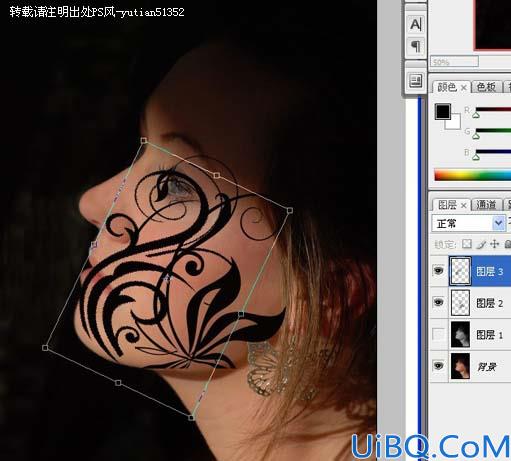Open the collapsed panel icon below Paragraph
The image size is (511, 461).
(416, 81)
